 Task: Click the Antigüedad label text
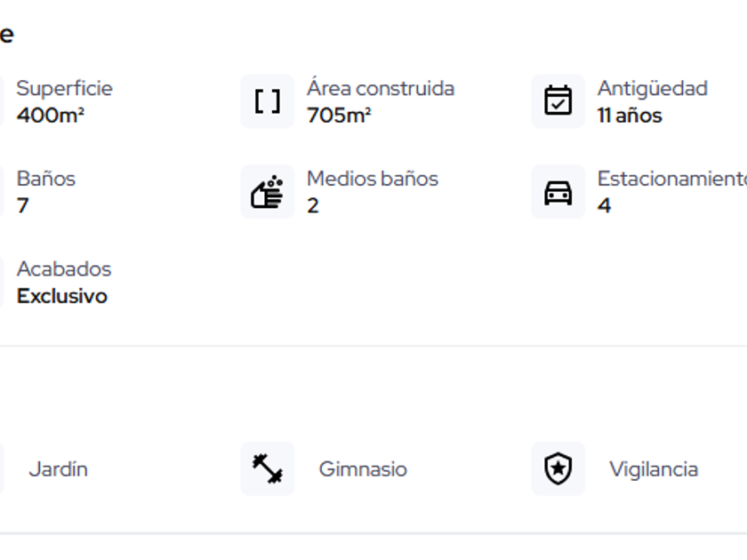652,89
